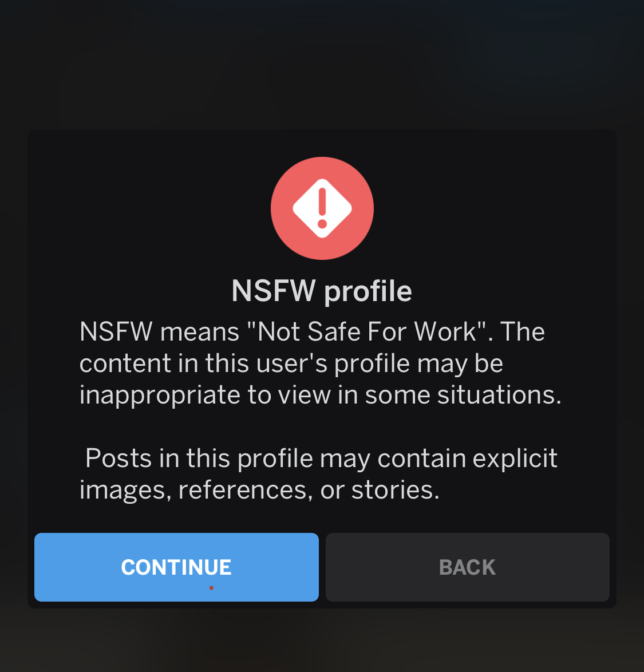Tap the white diamond exclamation symbol
The image size is (644, 672).
(x=322, y=208)
